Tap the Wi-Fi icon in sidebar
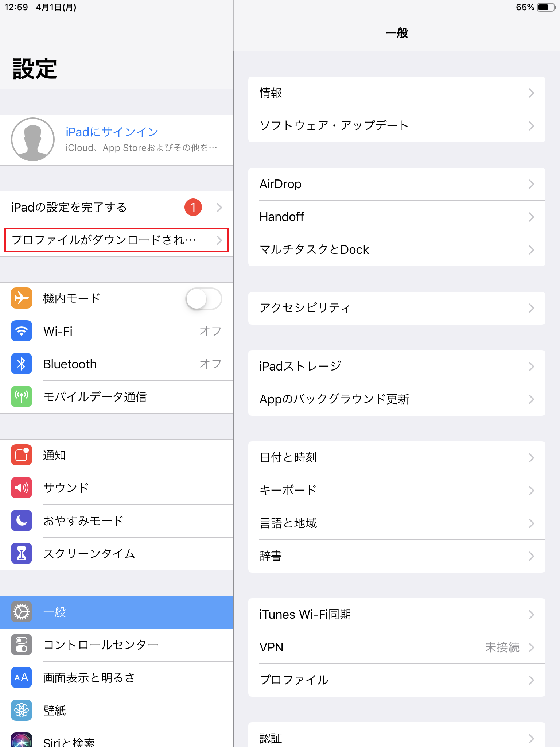560x747 pixels. click(22, 331)
